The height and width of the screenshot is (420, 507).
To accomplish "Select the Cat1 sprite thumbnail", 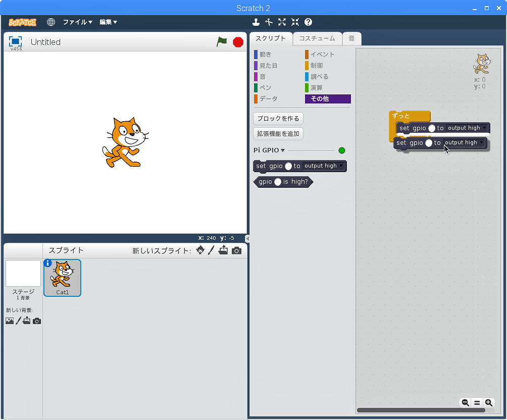I will pos(63,278).
